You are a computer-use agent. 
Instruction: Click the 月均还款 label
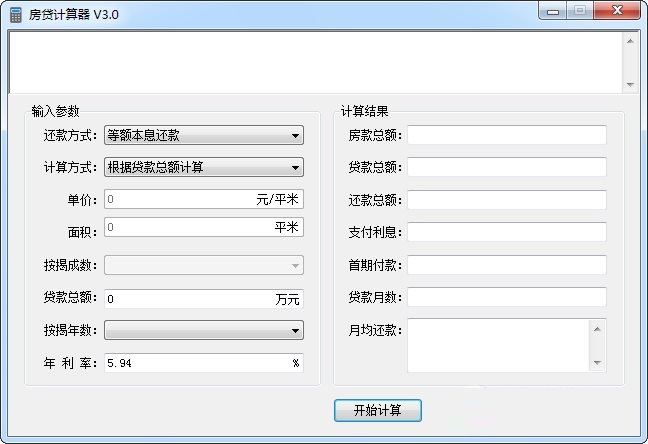point(375,330)
